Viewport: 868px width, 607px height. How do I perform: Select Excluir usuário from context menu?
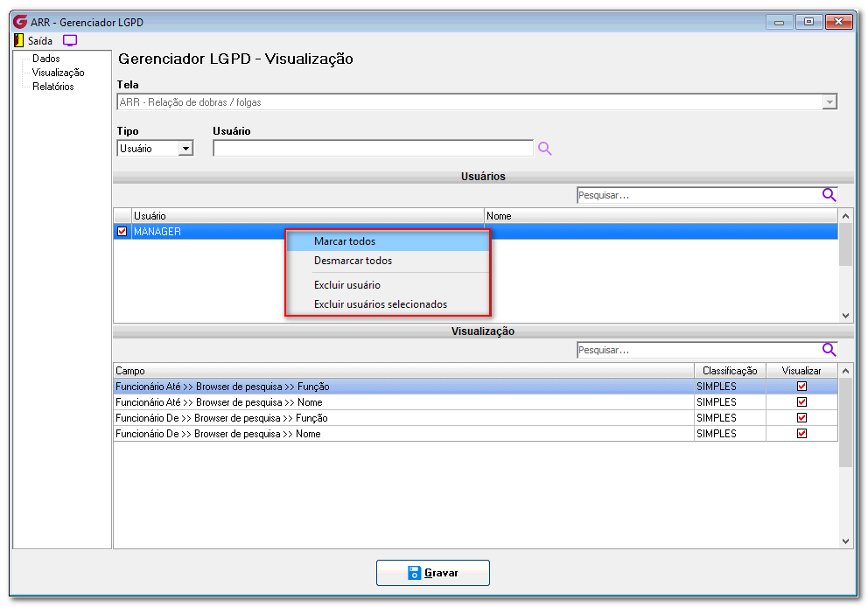(x=388, y=285)
